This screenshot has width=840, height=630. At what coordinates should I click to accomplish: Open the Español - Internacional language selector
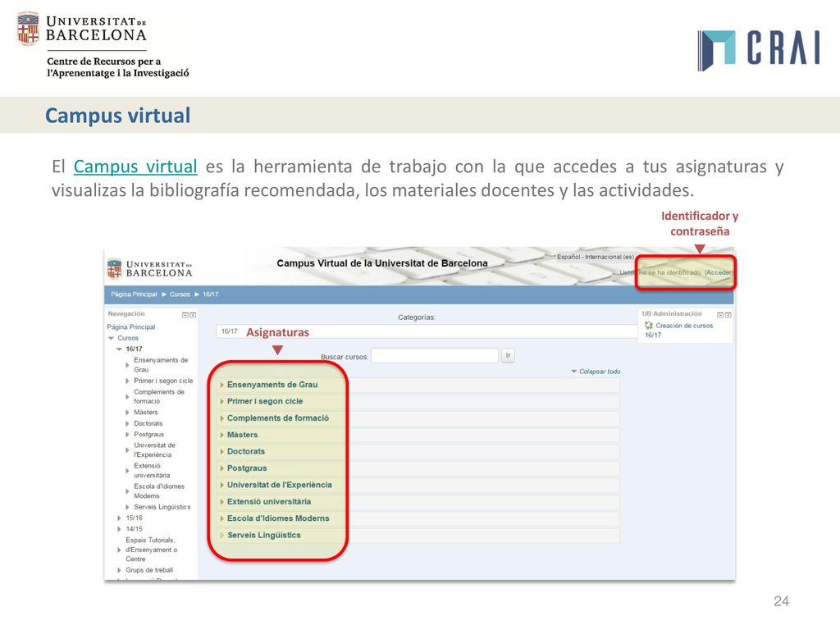tap(596, 257)
